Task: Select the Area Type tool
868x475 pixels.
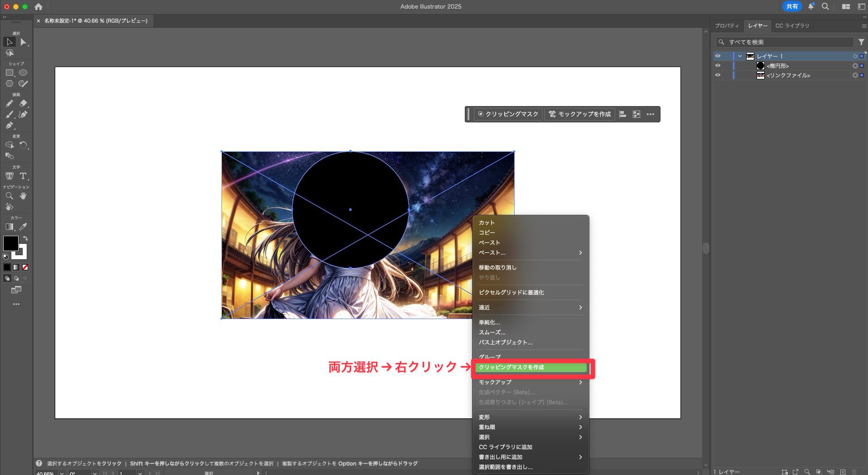Action: tap(10, 176)
